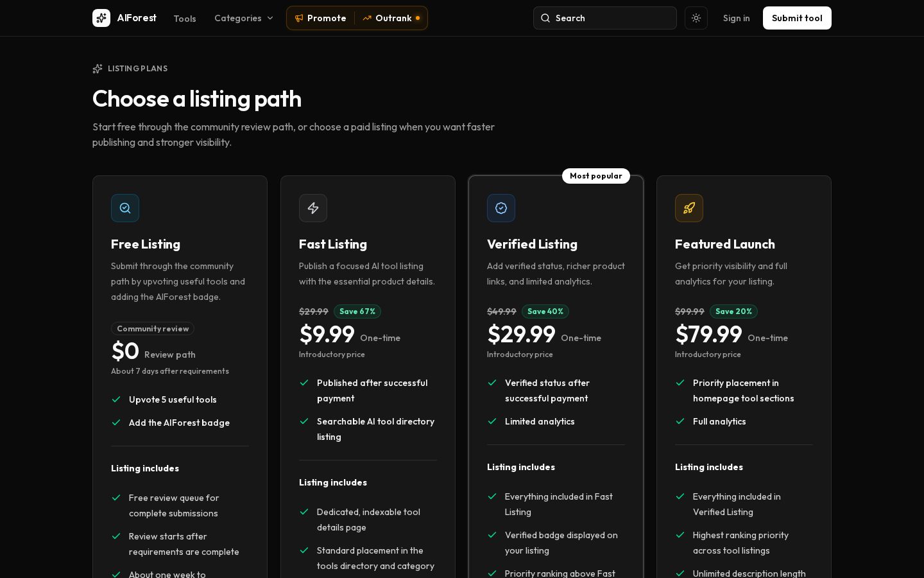Select the Fast Listing heading
This screenshot has height=578, width=924.
333,244
